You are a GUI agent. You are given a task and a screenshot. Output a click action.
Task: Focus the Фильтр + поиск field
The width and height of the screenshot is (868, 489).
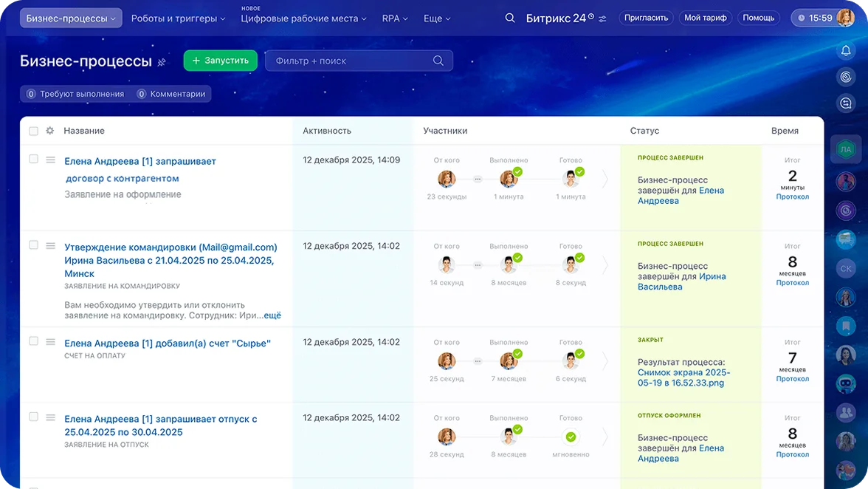359,61
